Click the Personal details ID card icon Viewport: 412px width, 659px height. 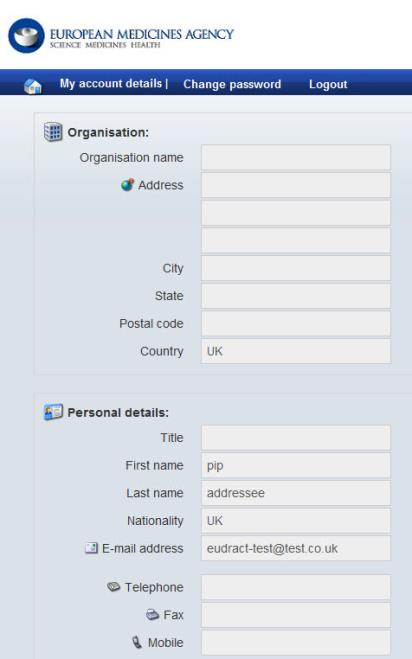tap(53, 412)
